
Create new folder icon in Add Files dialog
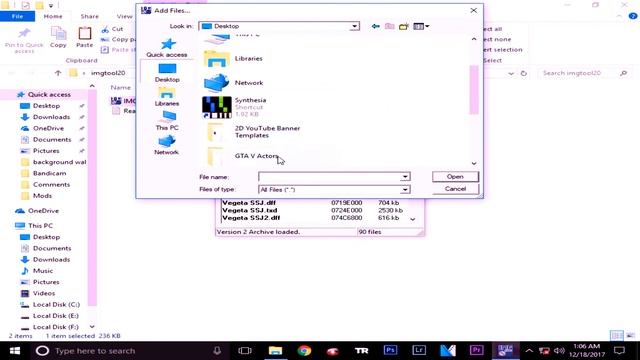[x=404, y=26]
